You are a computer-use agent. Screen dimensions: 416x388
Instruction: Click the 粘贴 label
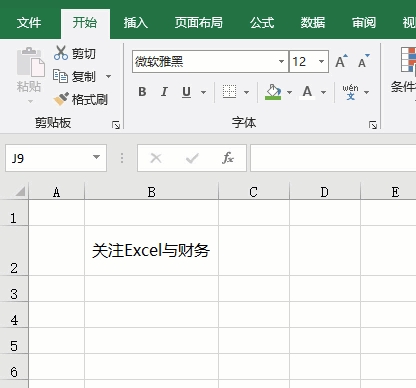pos(29,87)
